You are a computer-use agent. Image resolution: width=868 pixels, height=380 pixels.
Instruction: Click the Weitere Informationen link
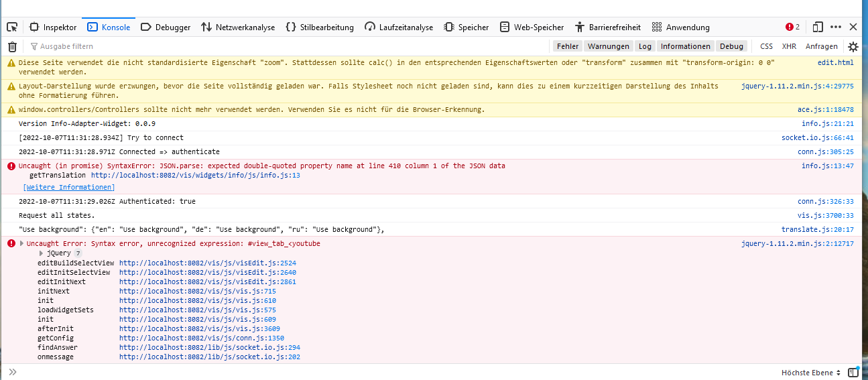pyautogui.click(x=69, y=187)
